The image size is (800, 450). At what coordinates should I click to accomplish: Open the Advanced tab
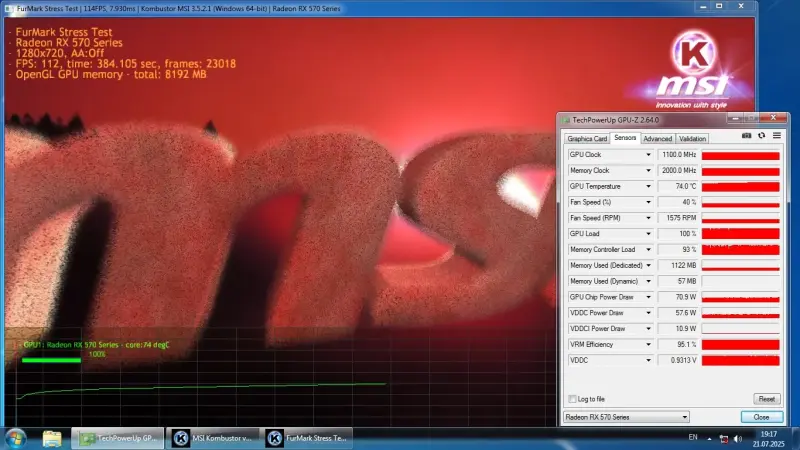click(657, 139)
